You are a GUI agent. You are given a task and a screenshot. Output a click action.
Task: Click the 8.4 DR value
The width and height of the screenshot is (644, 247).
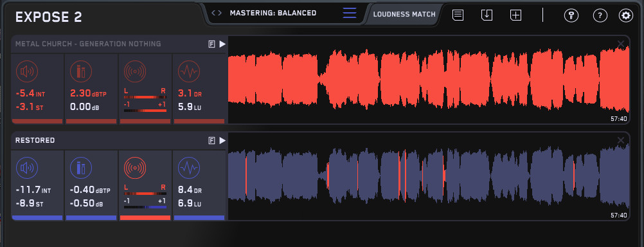pyautogui.click(x=190, y=190)
